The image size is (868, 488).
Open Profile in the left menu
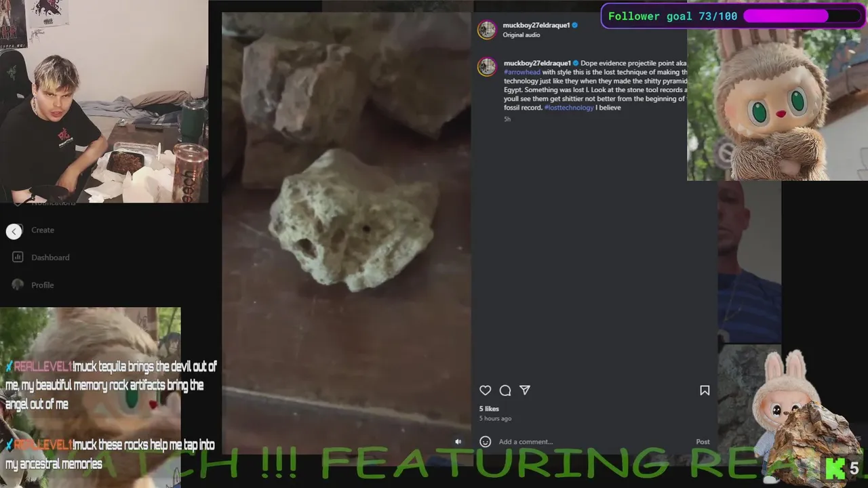[43, 285]
